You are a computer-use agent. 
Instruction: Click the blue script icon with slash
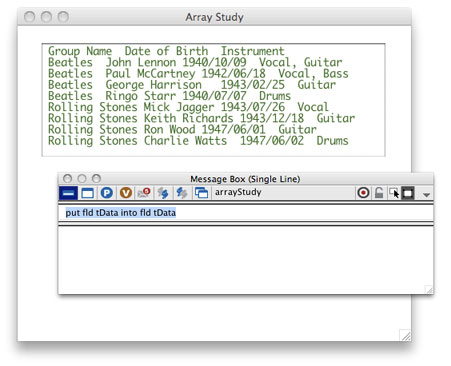click(182, 193)
